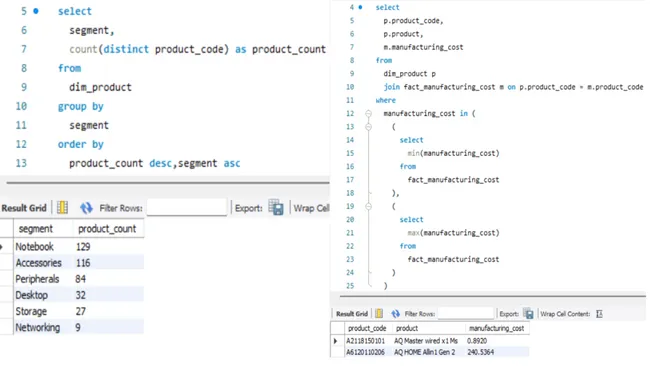Select the AQ HOME Allin1 Gen 2 row
Screen dimensions: 650x366
[430, 352]
